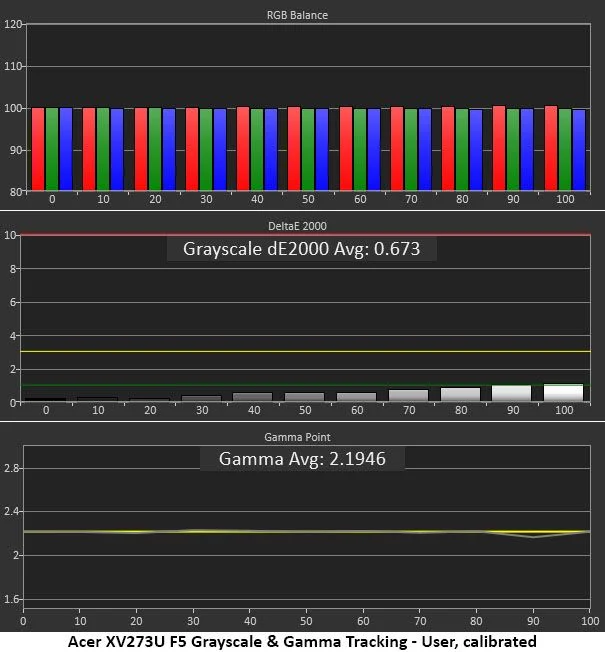Click the 120 label on RGB axis
Screen dimensions: 605x652
(x=12, y=24)
